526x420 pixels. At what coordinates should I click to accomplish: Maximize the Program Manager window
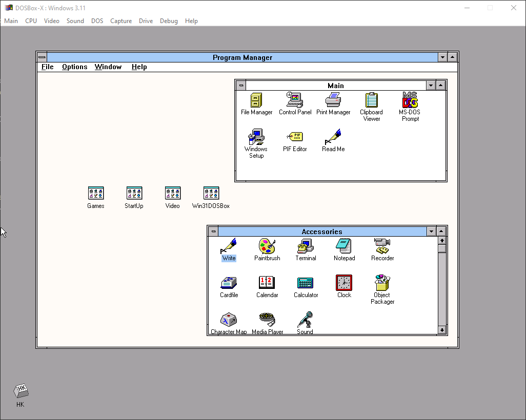point(453,57)
